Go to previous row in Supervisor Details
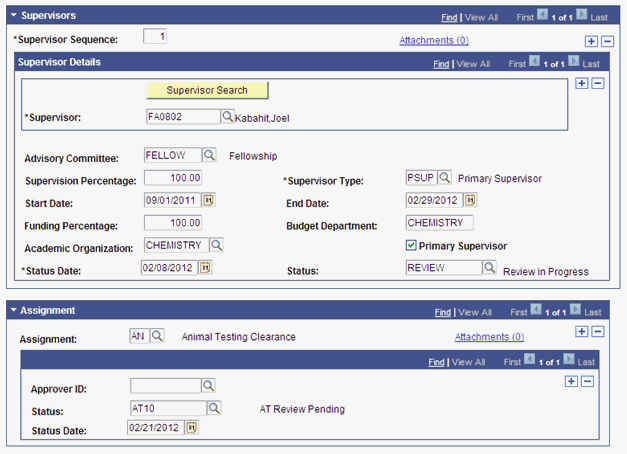The width and height of the screenshot is (627, 454). coord(534,62)
